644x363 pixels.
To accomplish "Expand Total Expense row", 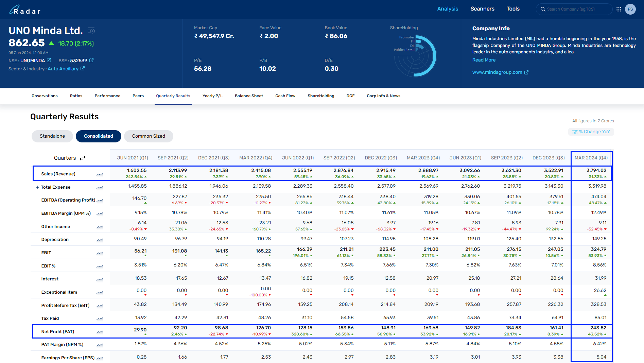I will pyautogui.click(x=37, y=187).
